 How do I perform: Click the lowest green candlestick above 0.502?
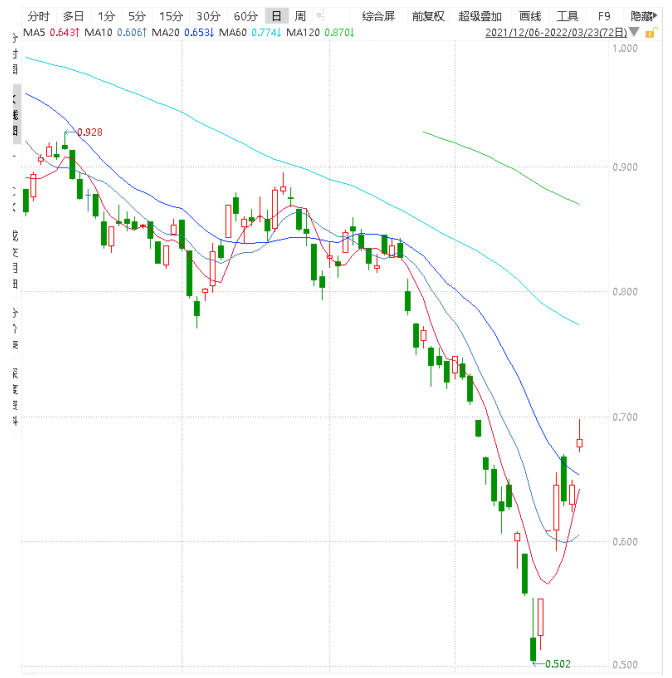click(x=533, y=649)
